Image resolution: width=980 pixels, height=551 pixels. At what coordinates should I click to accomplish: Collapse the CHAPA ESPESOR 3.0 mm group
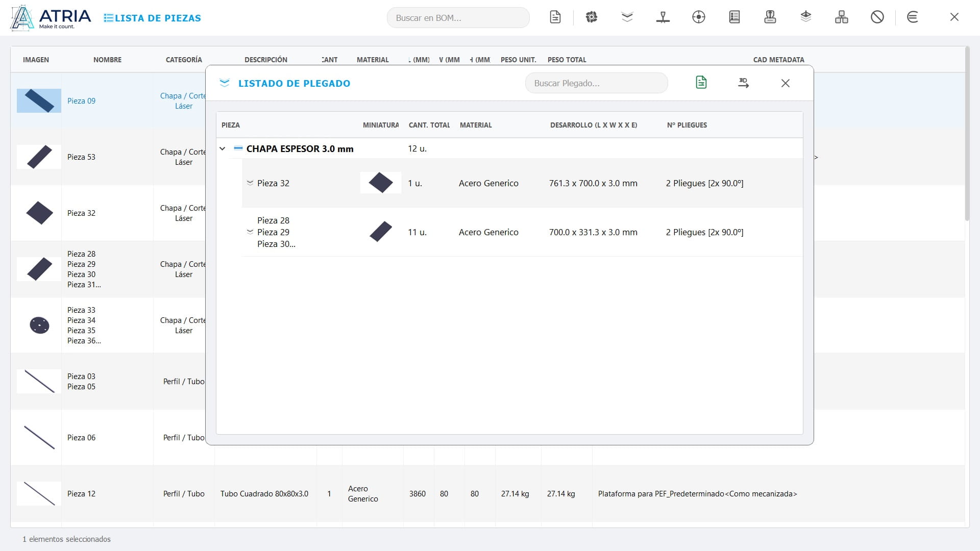coord(223,149)
